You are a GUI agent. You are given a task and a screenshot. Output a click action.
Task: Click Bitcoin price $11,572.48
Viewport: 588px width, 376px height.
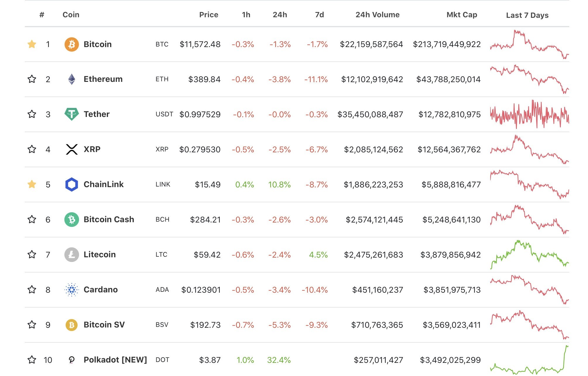[x=200, y=44]
